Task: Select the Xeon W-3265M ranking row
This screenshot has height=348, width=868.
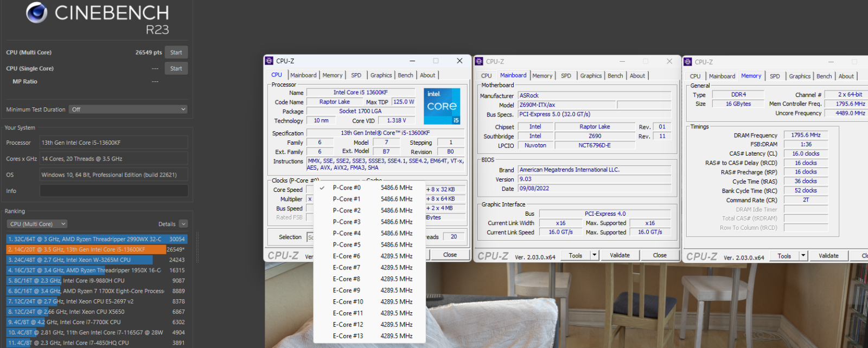Action: pyautogui.click(x=96, y=260)
